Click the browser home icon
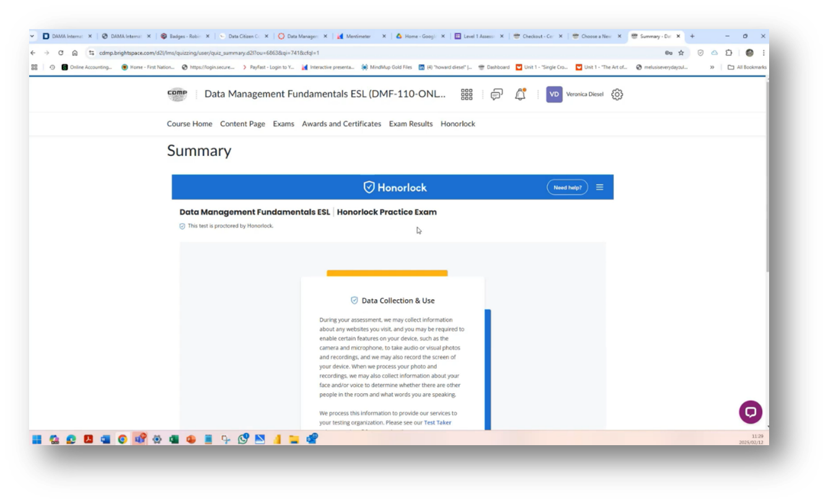Viewport: 828px width, 504px height. [x=74, y=53]
